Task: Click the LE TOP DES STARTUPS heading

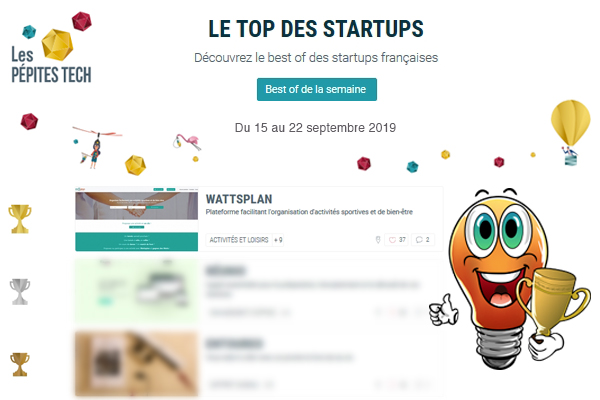Action: tap(316, 29)
